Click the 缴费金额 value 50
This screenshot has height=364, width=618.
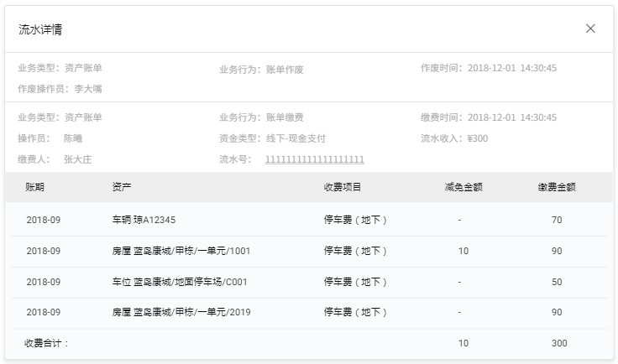pos(557,282)
